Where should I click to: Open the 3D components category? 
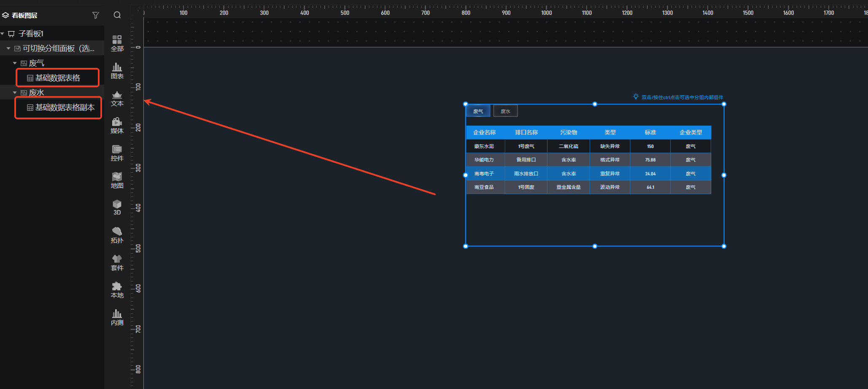[117, 207]
